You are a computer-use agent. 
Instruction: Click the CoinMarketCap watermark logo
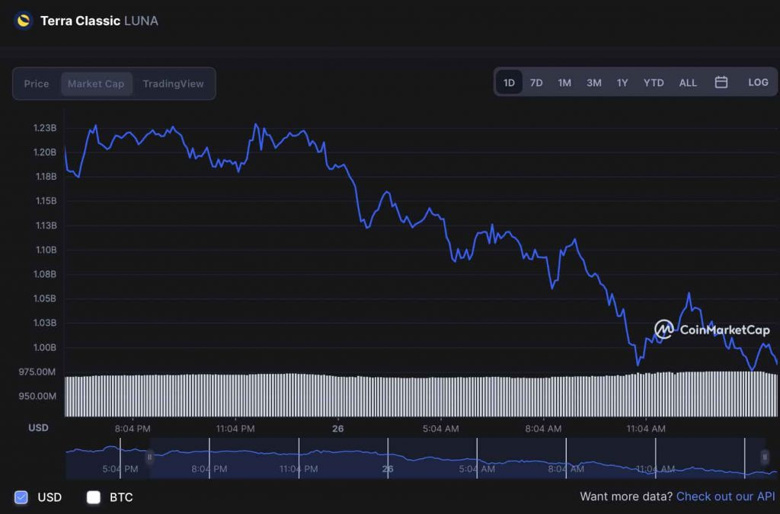click(712, 330)
